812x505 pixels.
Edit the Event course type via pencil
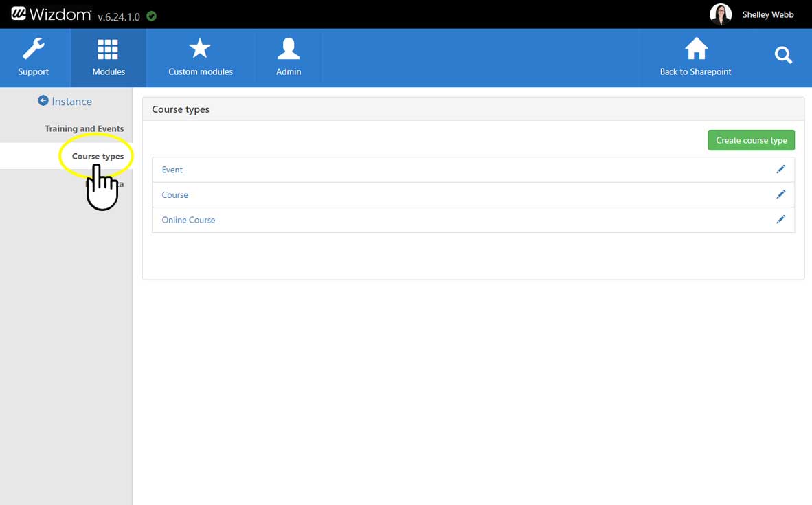pos(780,170)
